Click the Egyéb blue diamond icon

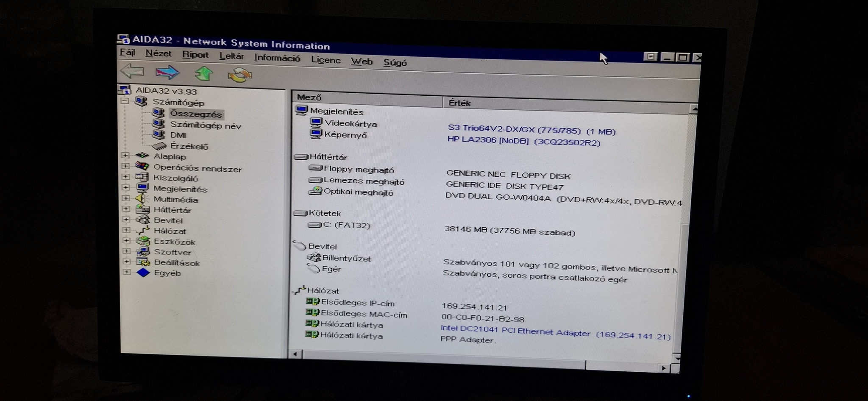143,273
